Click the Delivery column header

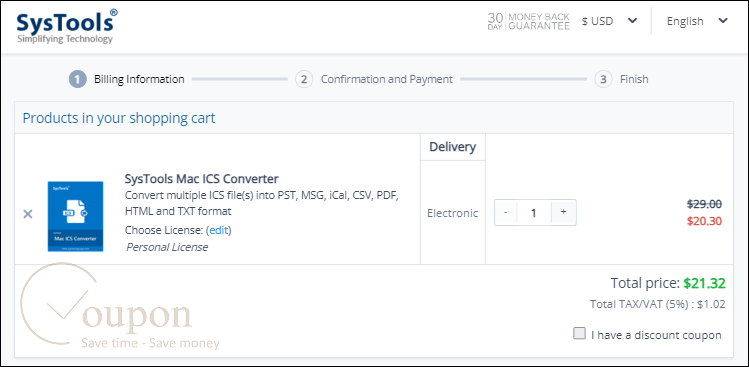click(x=452, y=147)
